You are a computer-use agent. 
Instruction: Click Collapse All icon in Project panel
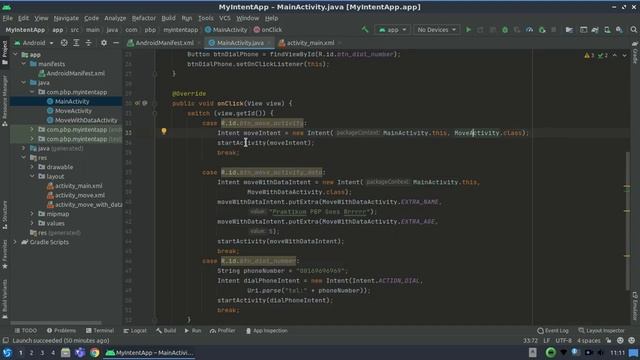tap(89, 43)
